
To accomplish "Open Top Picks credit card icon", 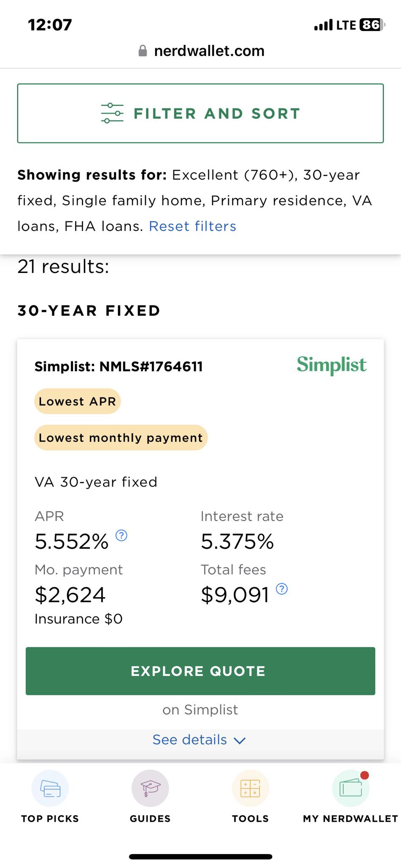I will tap(50, 788).
